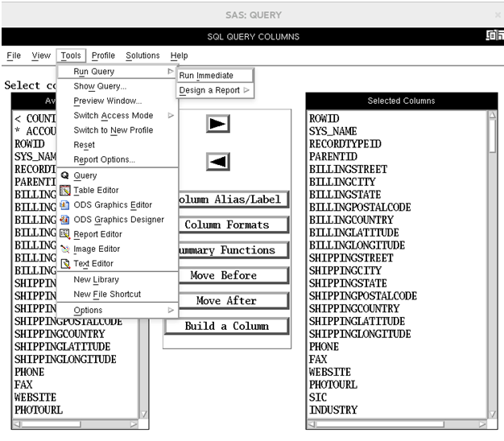504x441 pixels.
Task: Expand the Switch Access Mode submenu arrow
Action: click(x=171, y=115)
